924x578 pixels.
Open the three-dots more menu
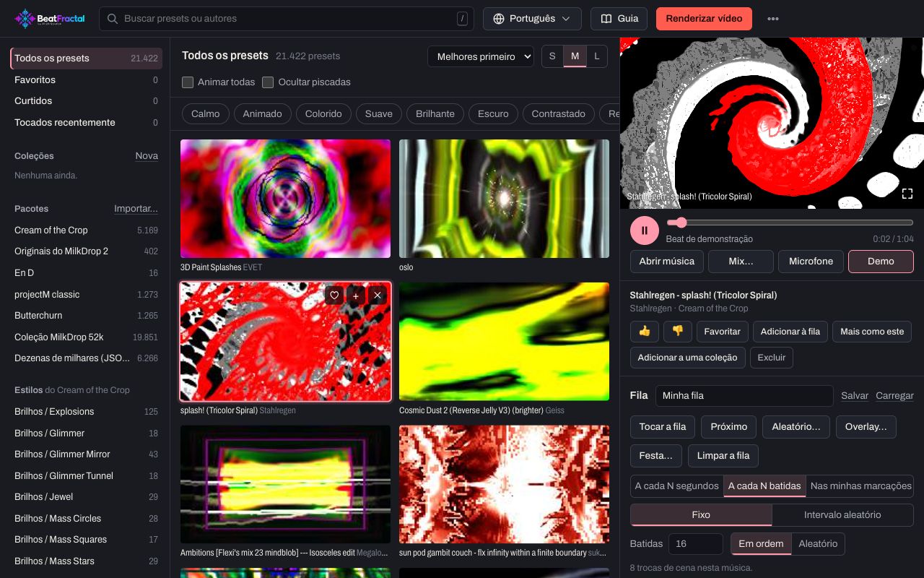(x=773, y=19)
